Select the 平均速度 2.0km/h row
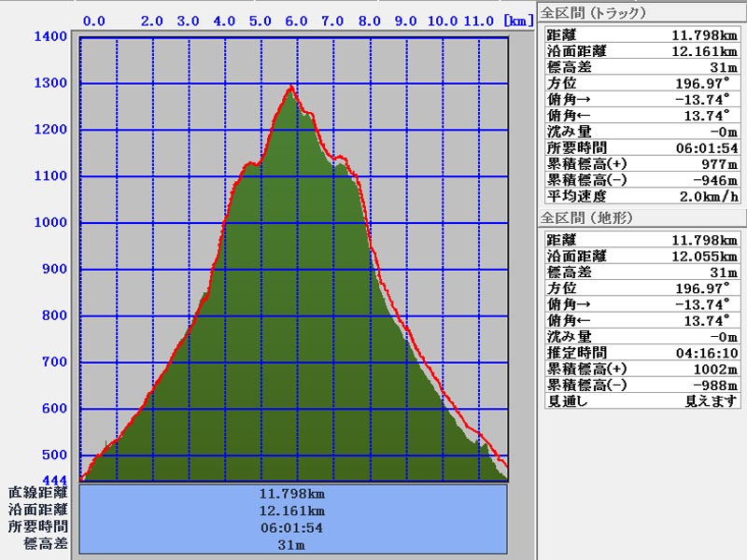The height and width of the screenshot is (560, 747). (641, 197)
